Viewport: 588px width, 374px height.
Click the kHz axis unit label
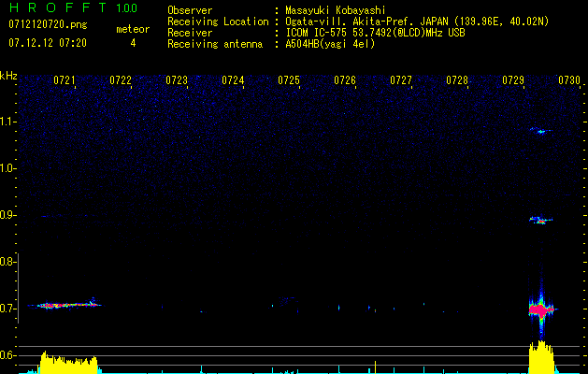[x=8, y=76]
